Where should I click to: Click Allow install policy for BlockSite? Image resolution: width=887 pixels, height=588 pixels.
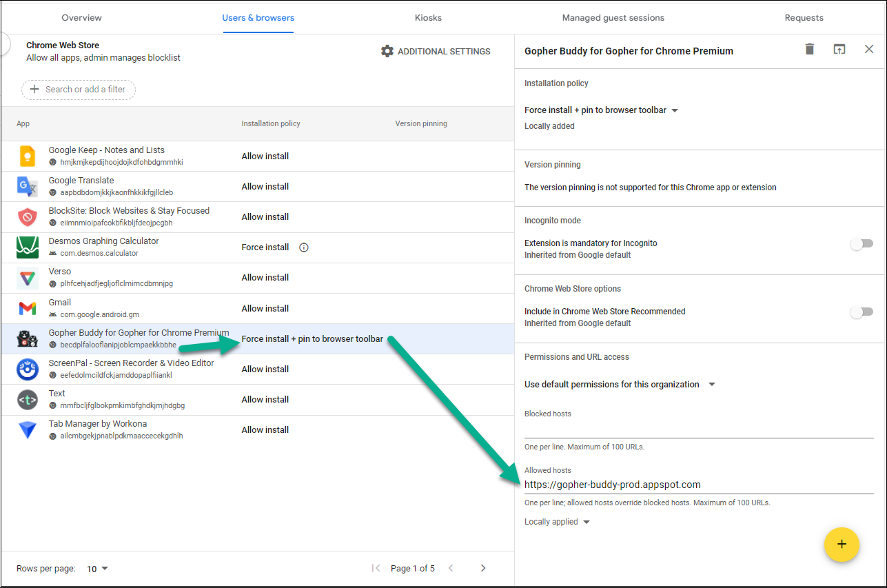265,217
